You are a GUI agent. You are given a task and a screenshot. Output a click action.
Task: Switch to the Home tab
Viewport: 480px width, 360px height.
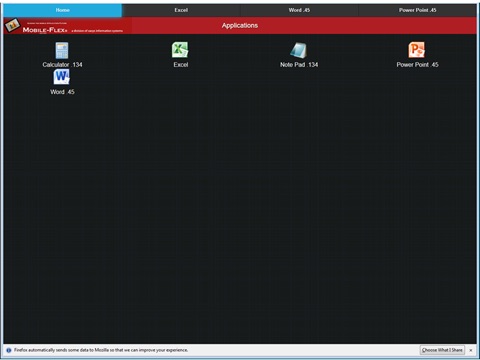(63, 10)
